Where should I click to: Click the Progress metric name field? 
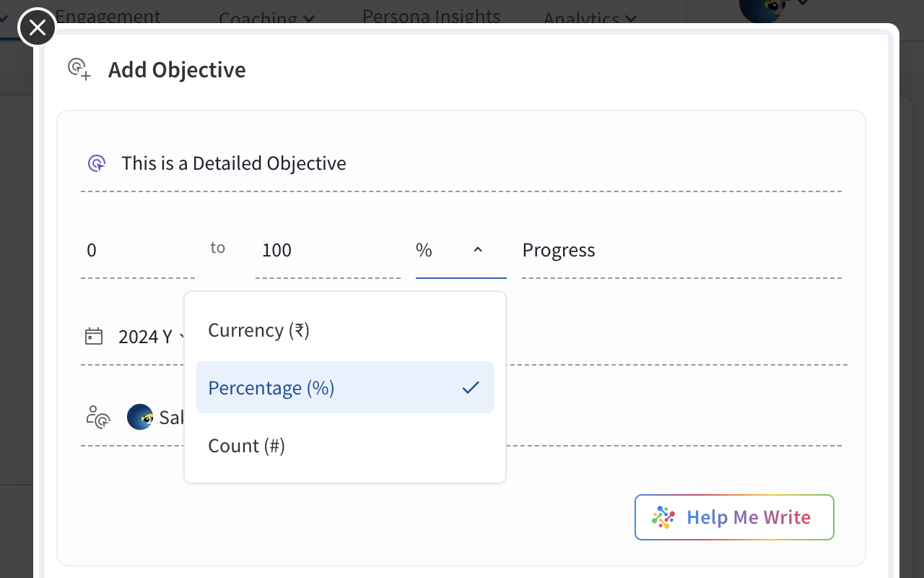681,250
